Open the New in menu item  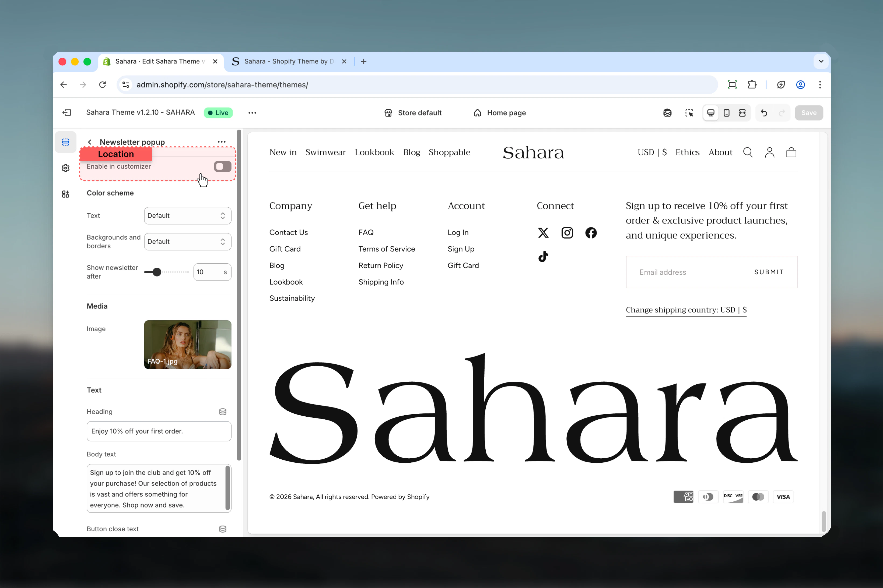pos(283,152)
